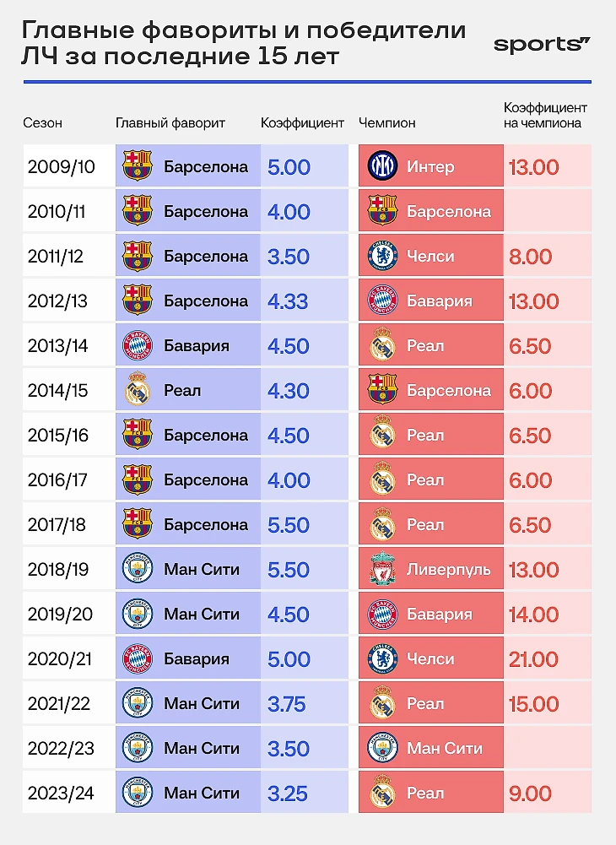Click the Barcelona crest in the 2010/11 champion cell
Viewport: 616px width, 845px height.
coord(382,210)
